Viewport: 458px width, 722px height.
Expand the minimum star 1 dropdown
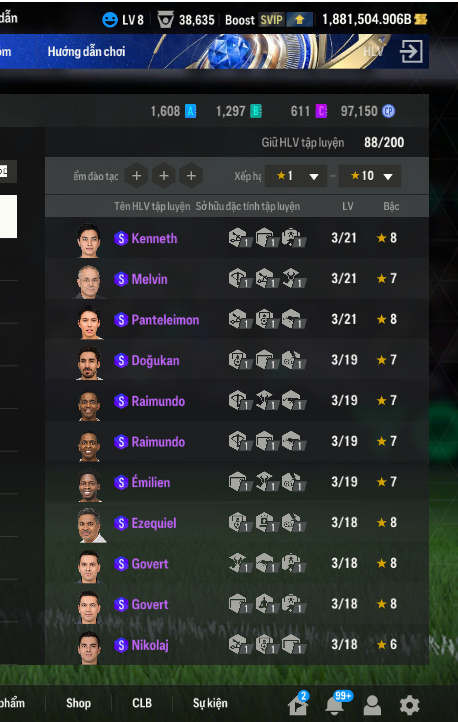click(x=296, y=176)
